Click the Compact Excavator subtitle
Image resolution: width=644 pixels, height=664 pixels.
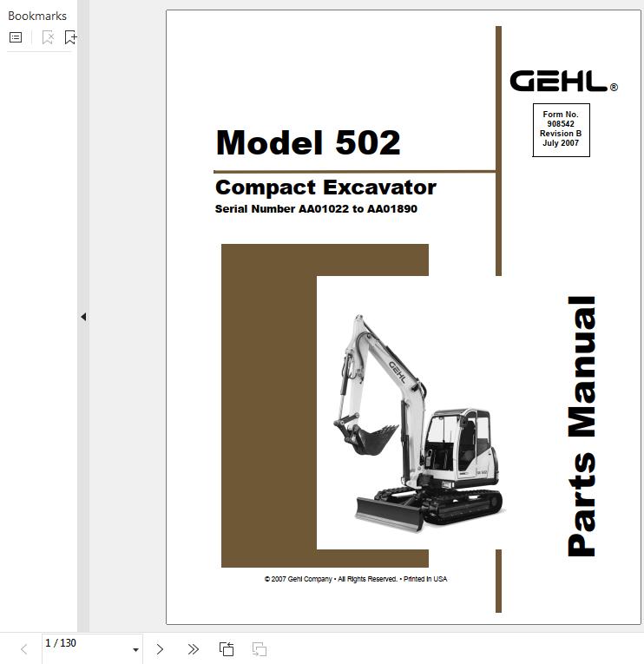click(325, 187)
